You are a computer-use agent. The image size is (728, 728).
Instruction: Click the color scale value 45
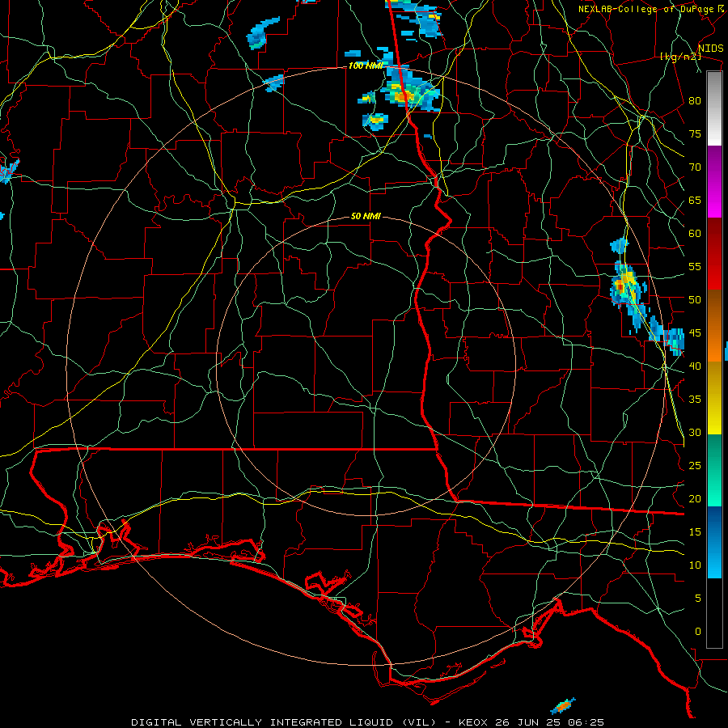pos(695,333)
